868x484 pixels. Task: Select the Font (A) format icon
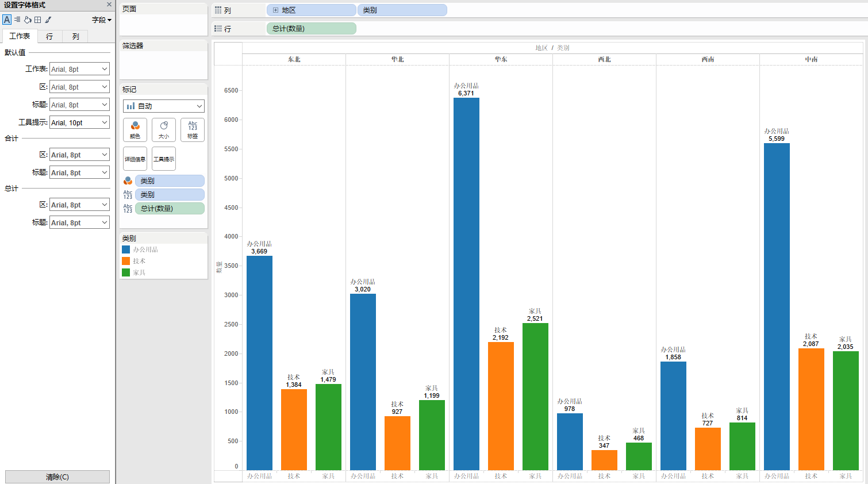tap(7, 20)
